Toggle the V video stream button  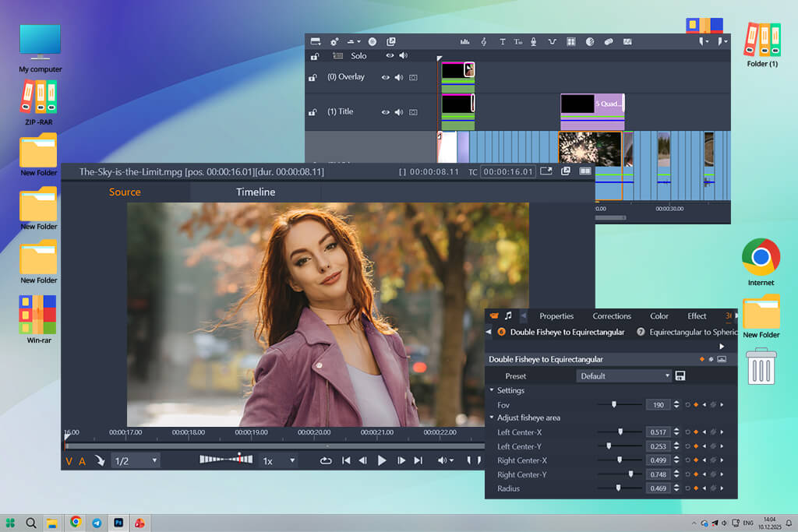69,461
